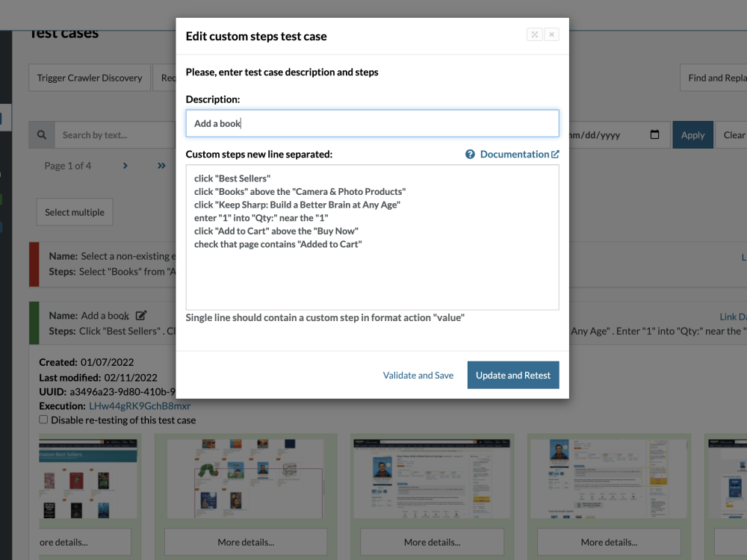Open the third screenshot thumbnail of book page
The height and width of the screenshot is (560, 747).
(432, 478)
